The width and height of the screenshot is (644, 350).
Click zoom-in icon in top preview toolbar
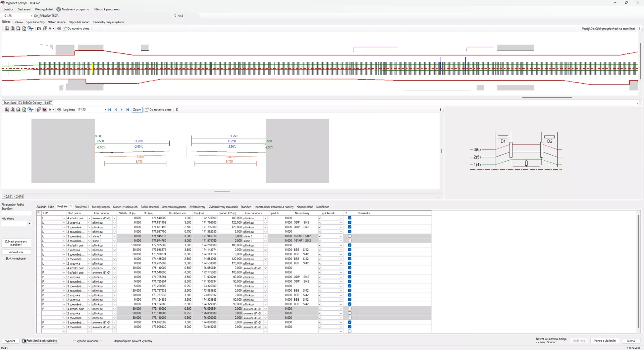pos(12,29)
